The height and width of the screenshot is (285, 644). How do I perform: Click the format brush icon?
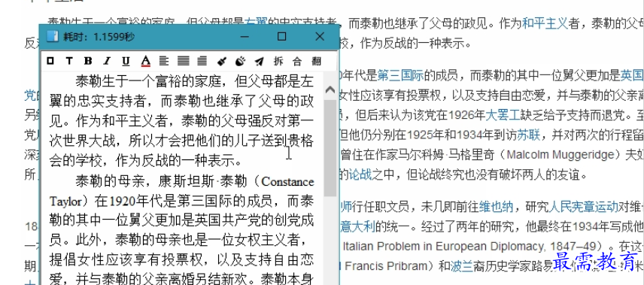click(x=222, y=62)
